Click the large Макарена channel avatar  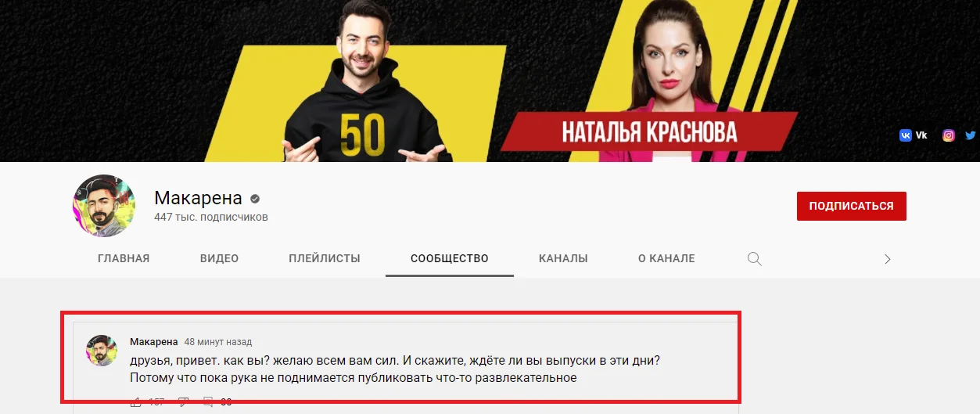[x=104, y=206]
